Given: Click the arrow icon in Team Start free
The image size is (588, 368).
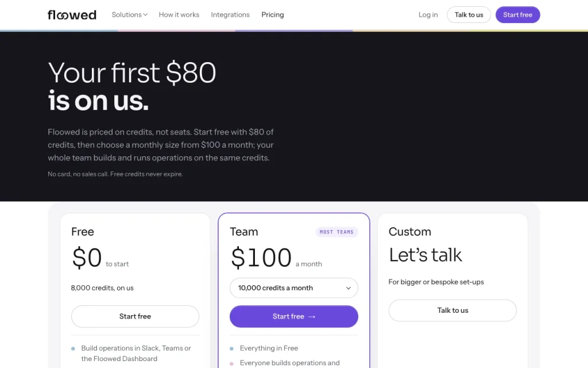Looking at the screenshot, I should (312, 317).
